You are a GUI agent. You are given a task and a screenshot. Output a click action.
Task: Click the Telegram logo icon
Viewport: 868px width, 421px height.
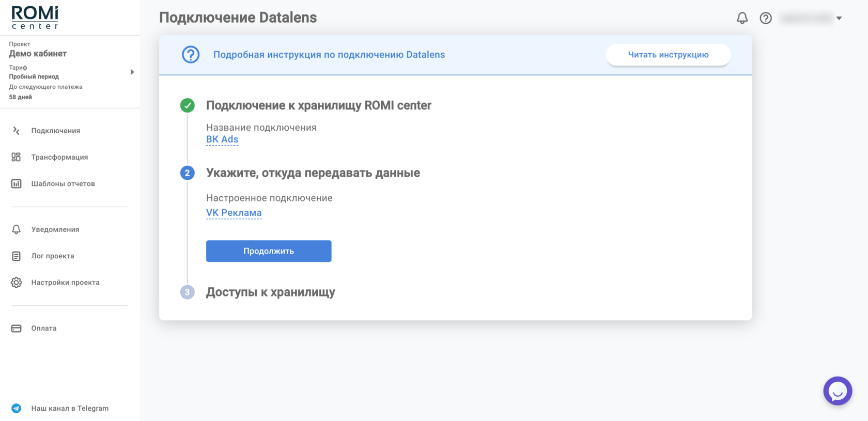[x=17, y=408]
